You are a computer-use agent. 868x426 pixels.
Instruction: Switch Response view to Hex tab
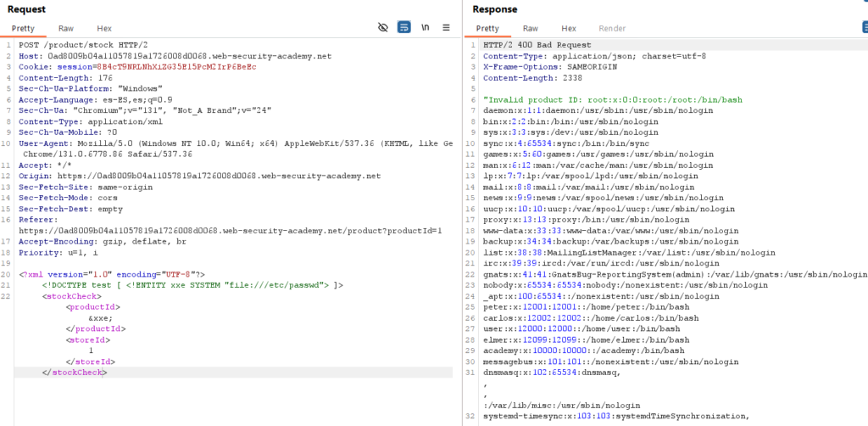pos(569,28)
